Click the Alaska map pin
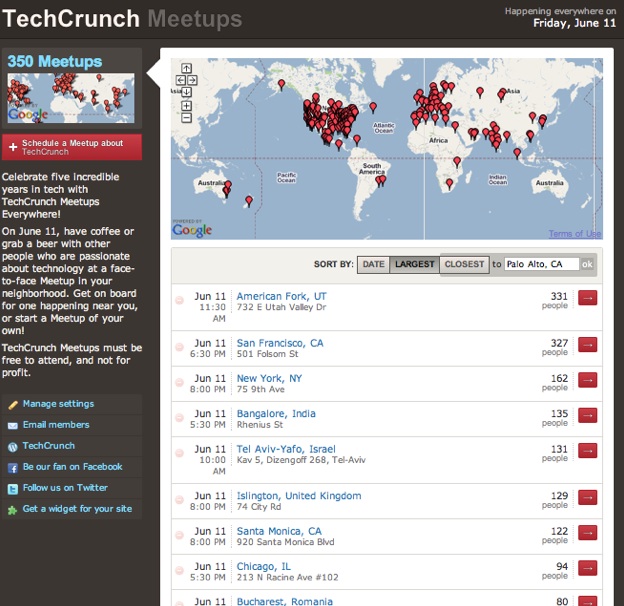The height and width of the screenshot is (606, 624). click(x=281, y=84)
